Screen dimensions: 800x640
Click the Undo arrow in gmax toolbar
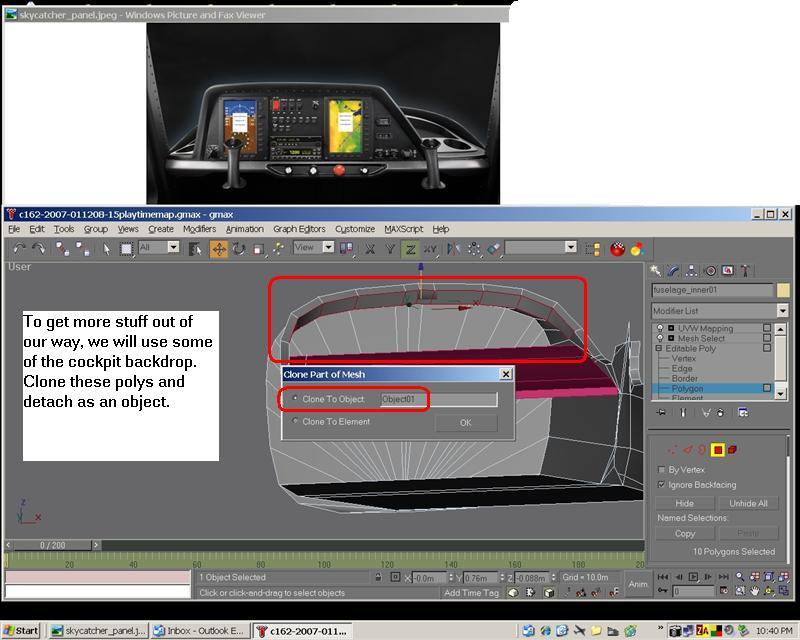tap(19, 249)
